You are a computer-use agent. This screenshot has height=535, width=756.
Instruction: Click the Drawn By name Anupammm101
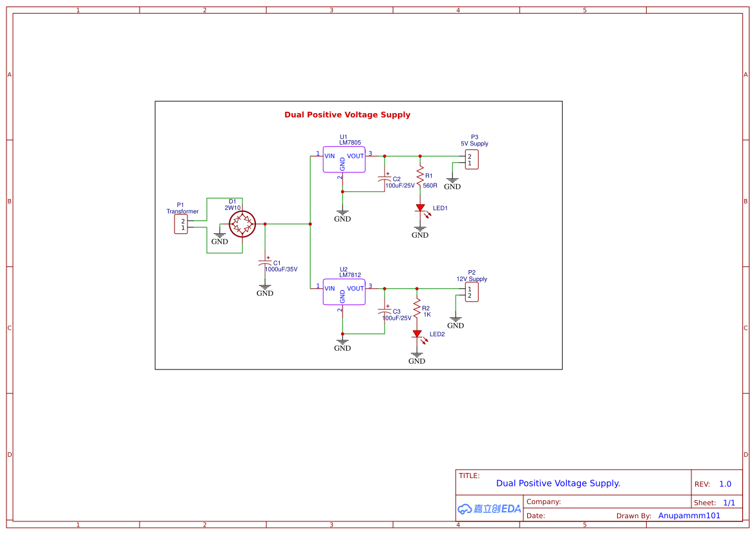[689, 515]
